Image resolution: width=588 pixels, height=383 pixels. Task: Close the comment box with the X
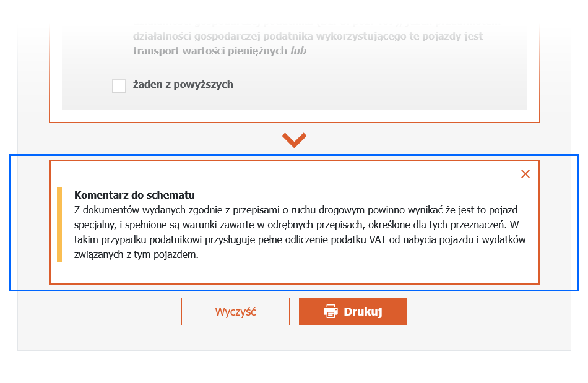(x=525, y=174)
